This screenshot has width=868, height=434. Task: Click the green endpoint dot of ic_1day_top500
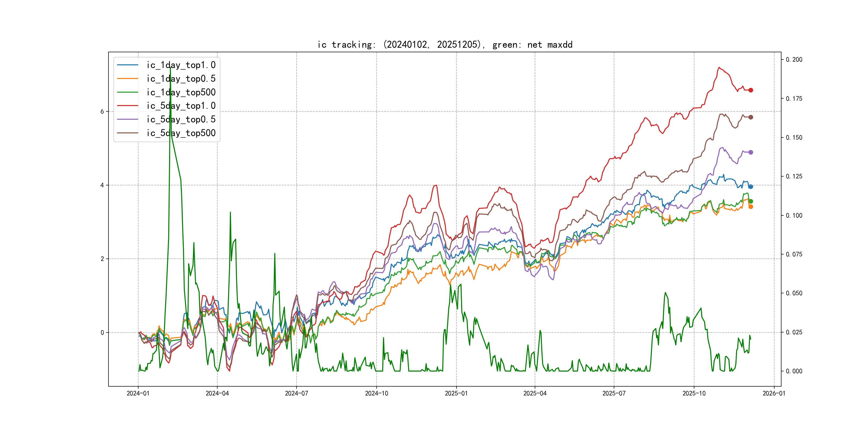tap(750, 201)
